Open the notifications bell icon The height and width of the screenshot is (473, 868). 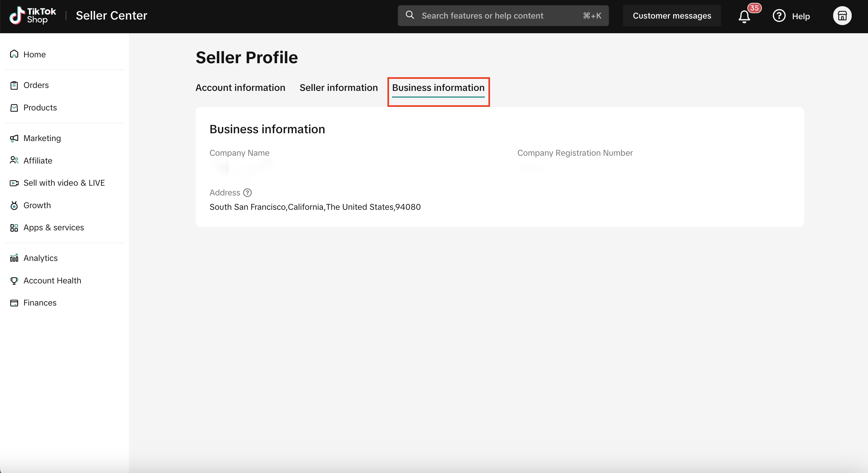744,16
